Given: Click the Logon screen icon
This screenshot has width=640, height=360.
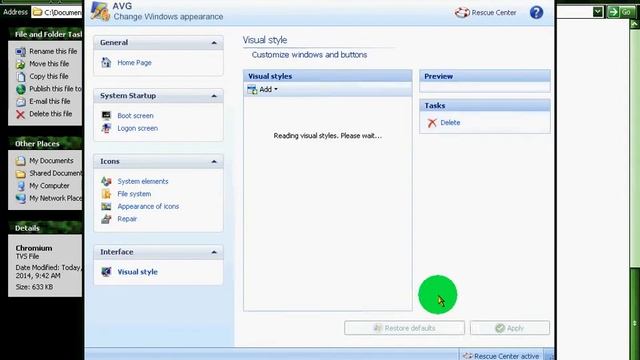Looking at the screenshot, I should pos(106,128).
